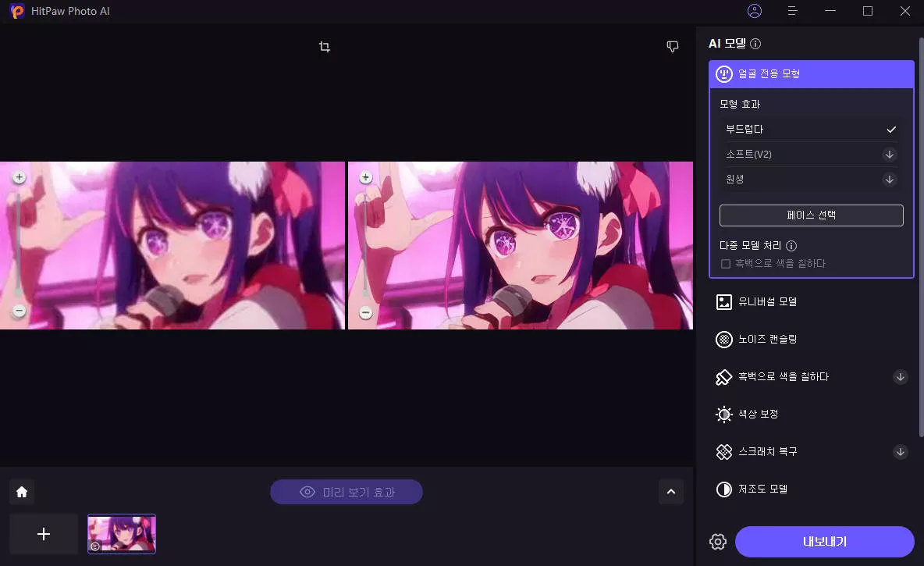Click the 페이스 선택 button
Viewport: 924px width, 566px height.
pyautogui.click(x=811, y=215)
